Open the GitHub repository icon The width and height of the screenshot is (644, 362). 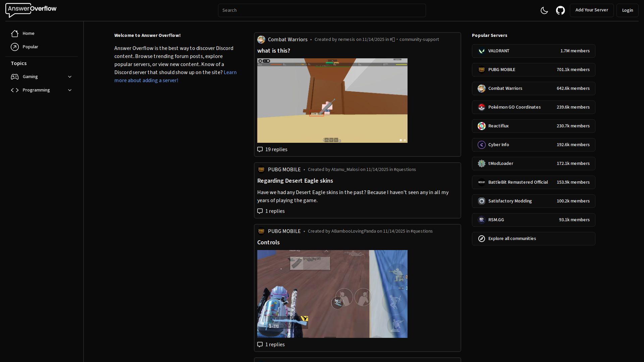[x=560, y=10]
